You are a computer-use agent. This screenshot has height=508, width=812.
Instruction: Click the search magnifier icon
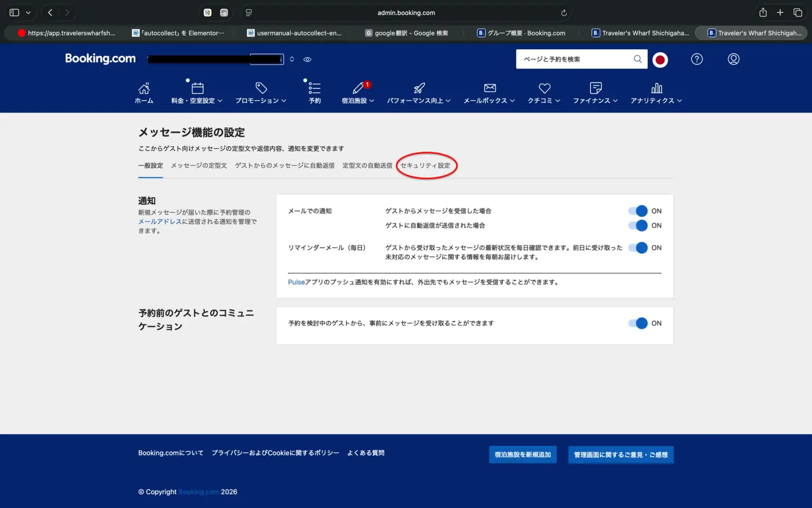638,59
